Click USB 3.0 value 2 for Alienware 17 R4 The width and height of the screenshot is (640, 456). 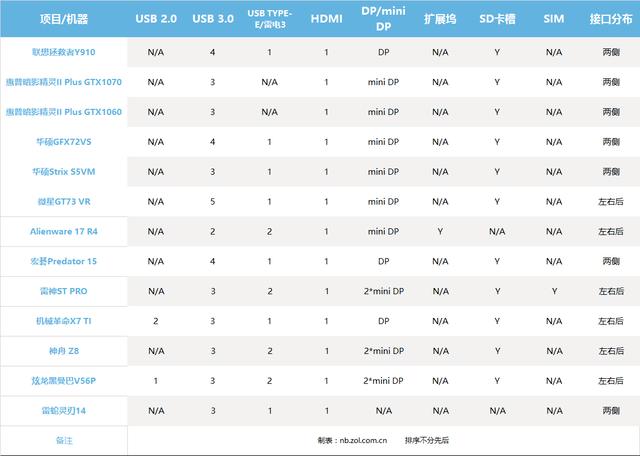pyautogui.click(x=213, y=231)
